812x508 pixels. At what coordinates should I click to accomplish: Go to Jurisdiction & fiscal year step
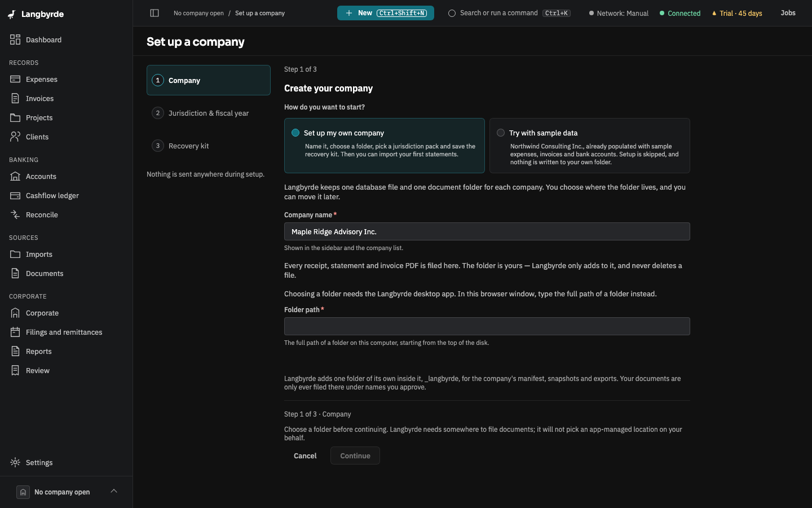click(209, 113)
